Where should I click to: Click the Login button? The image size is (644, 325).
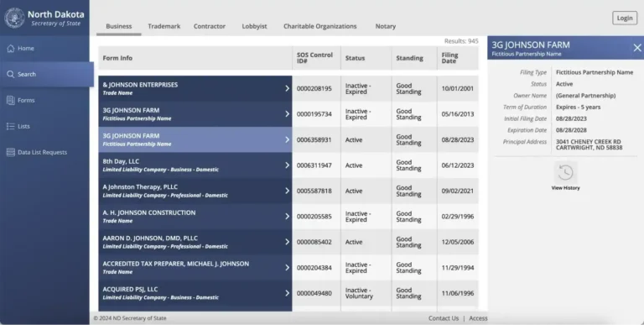[x=625, y=18]
